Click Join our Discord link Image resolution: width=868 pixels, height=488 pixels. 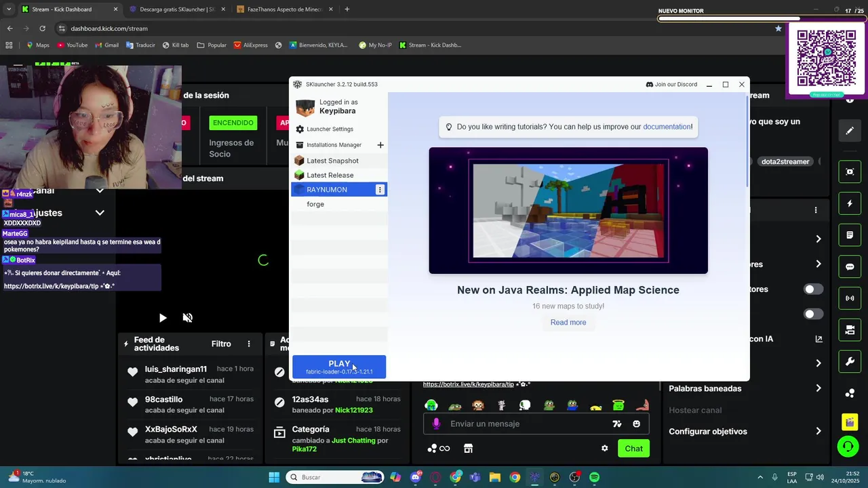tap(671, 85)
